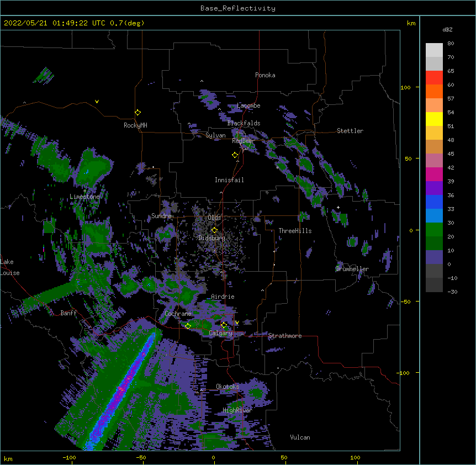Click the white plus marker north of Drumheller

(338, 207)
